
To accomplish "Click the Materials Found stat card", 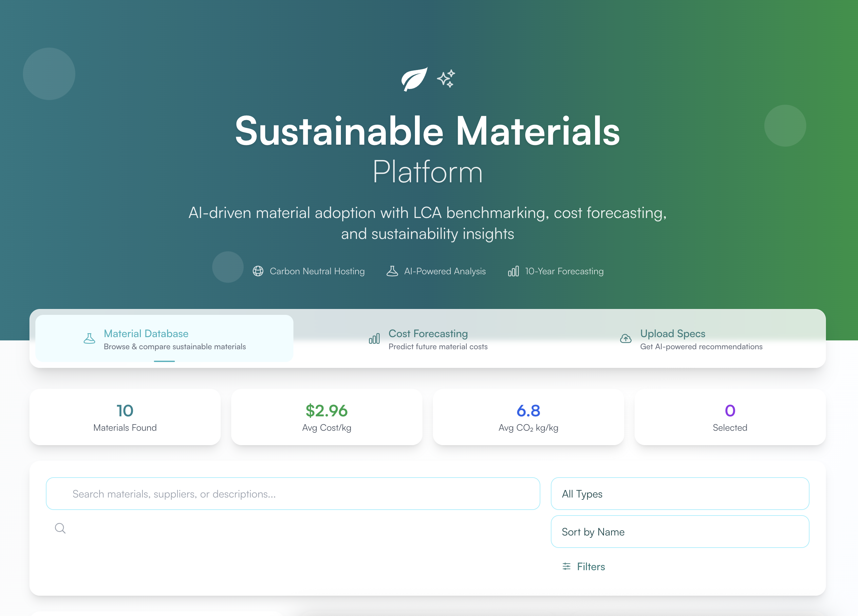I will [x=125, y=417].
